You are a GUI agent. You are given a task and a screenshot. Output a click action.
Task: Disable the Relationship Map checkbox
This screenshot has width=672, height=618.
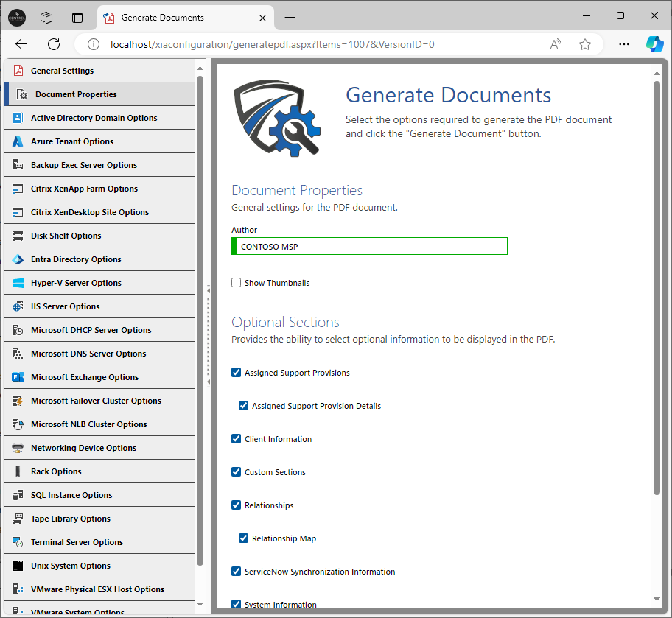(x=243, y=538)
